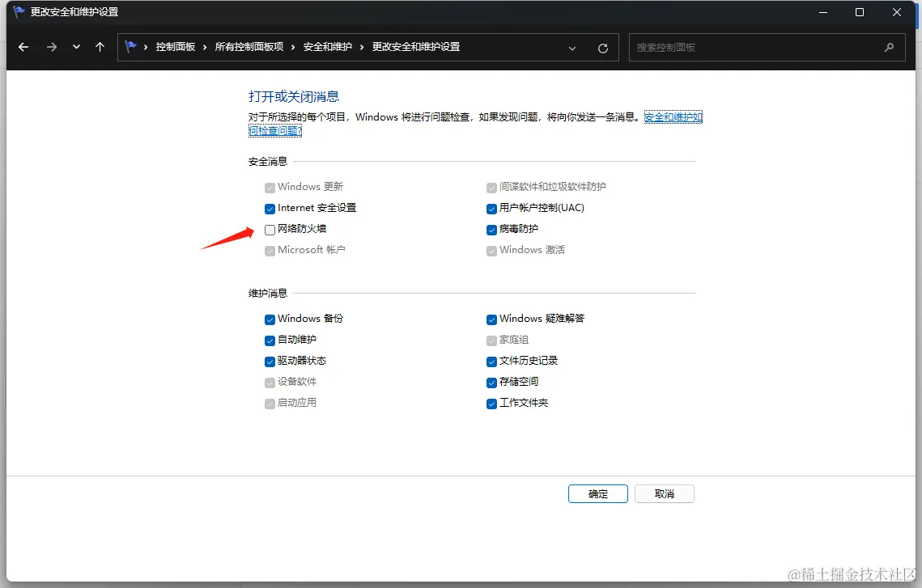The width and height of the screenshot is (922, 588).
Task: Uncheck Windows 疑难解答 checkbox
Action: 491,319
